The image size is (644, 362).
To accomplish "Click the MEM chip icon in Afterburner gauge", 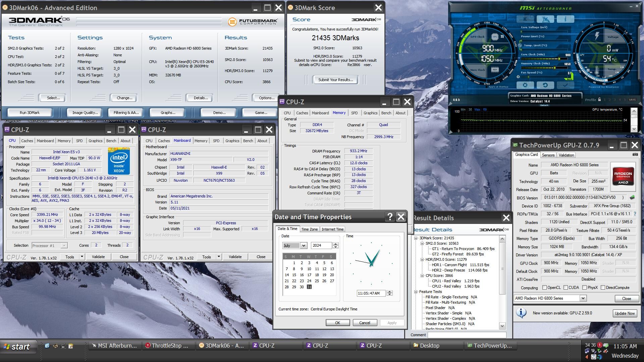I will click(495, 70).
